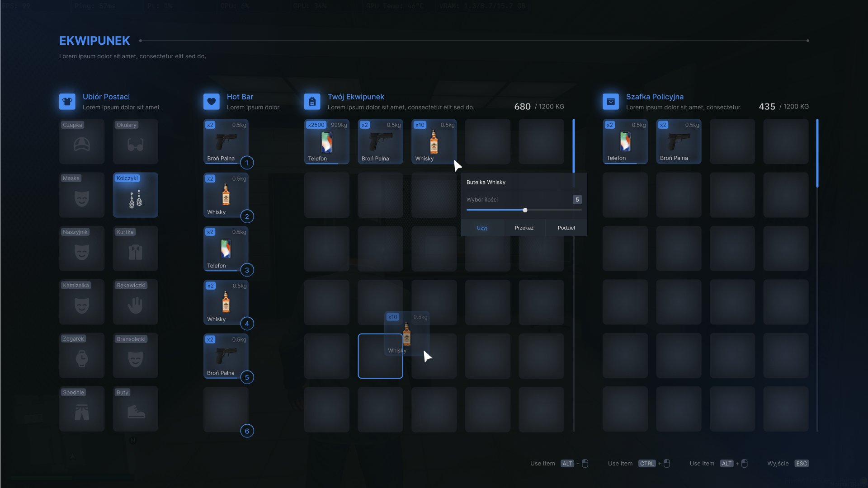This screenshot has height=488, width=868.
Task: Click the Hot Bar heart icon
Action: coord(212,101)
